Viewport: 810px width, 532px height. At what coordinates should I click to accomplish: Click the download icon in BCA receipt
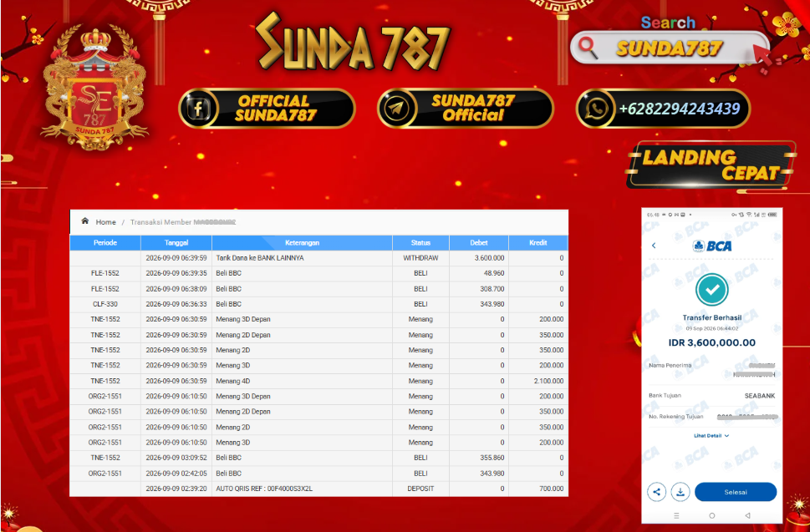[680, 492]
